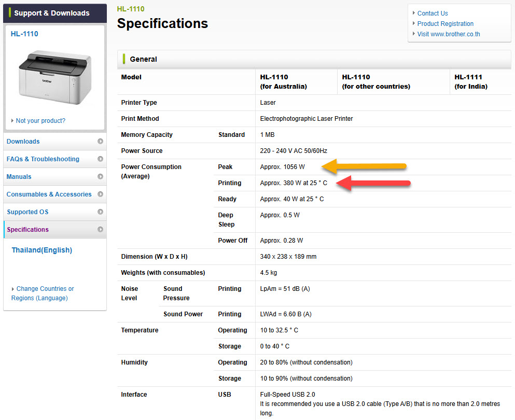Image resolution: width=515 pixels, height=420 pixels.
Task: Click the Power Off sub-label
Action: point(232,241)
